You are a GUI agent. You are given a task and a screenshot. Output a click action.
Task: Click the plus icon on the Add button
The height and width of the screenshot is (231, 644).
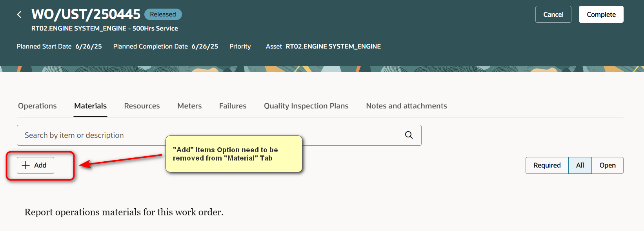click(25, 165)
